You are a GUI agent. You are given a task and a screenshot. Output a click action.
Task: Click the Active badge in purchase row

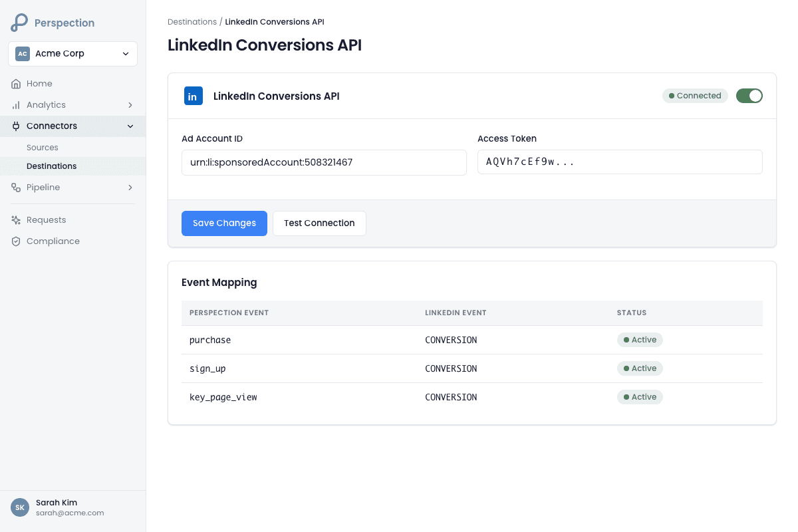(x=640, y=340)
